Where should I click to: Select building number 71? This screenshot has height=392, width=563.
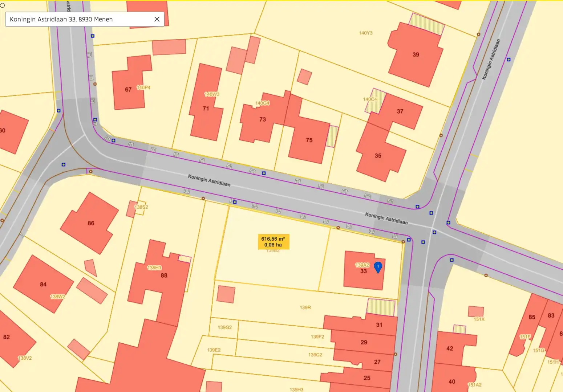(206, 109)
